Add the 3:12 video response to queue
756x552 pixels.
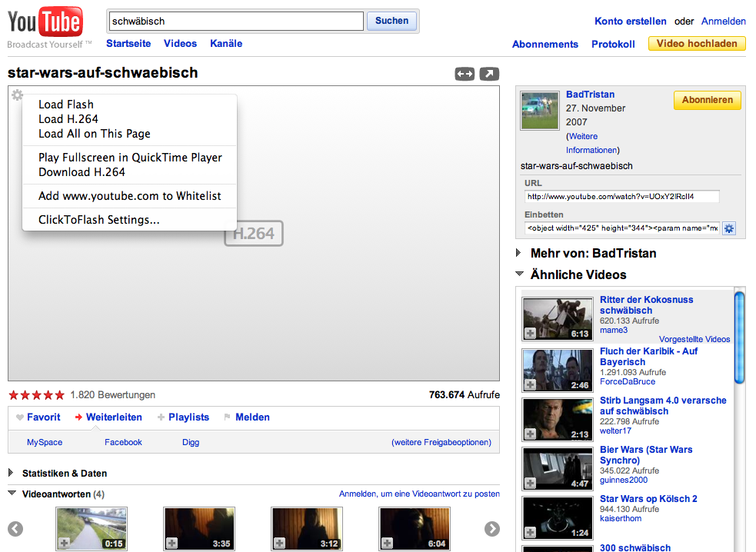pos(279,544)
